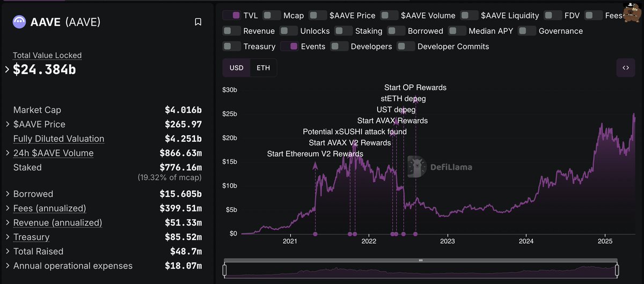
Task: Enable the $AAVE Price series
Action: tap(318, 16)
